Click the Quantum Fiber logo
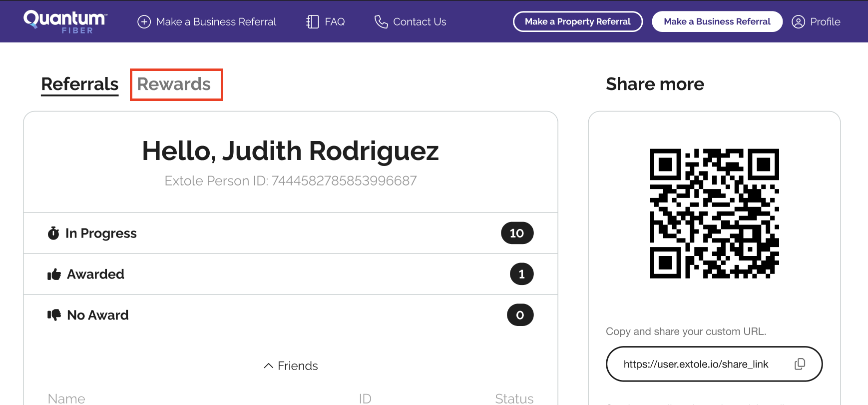Image resolution: width=868 pixels, height=405 pixels. click(x=65, y=21)
